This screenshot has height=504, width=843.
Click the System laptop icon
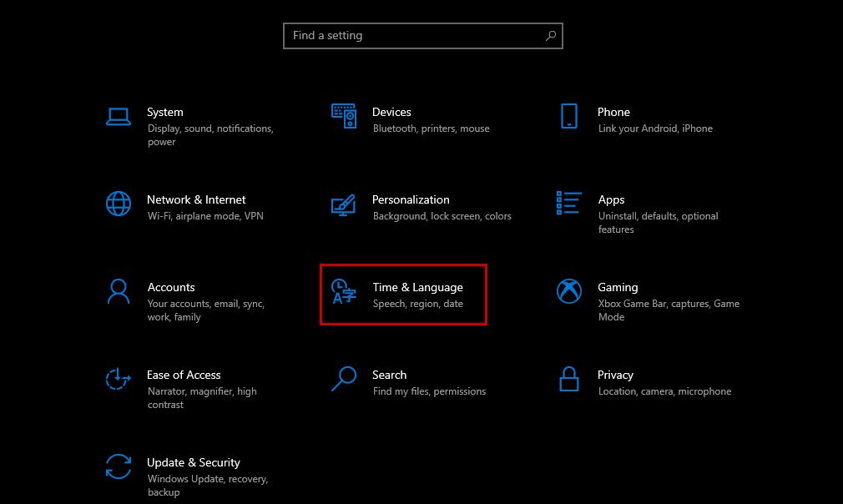(x=119, y=116)
